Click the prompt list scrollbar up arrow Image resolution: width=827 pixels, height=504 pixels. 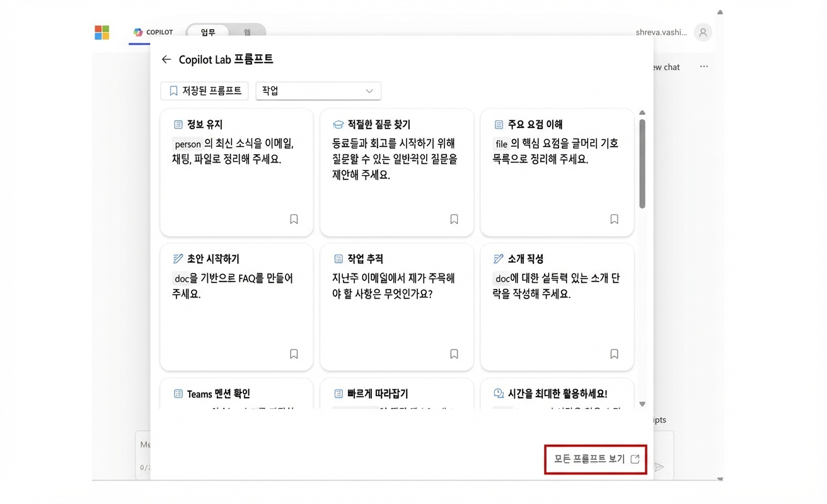[x=642, y=113]
